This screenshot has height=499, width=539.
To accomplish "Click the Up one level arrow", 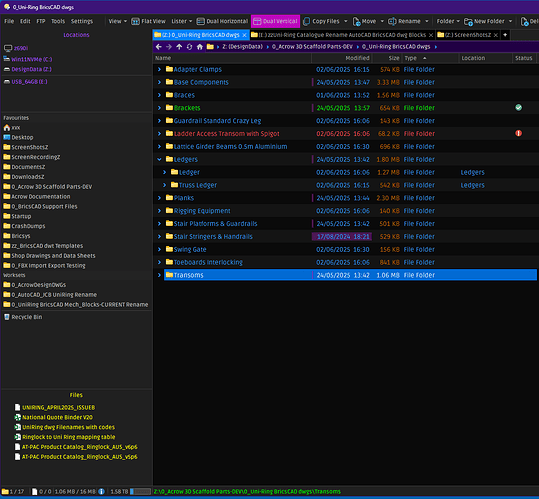I will tap(179, 47).
